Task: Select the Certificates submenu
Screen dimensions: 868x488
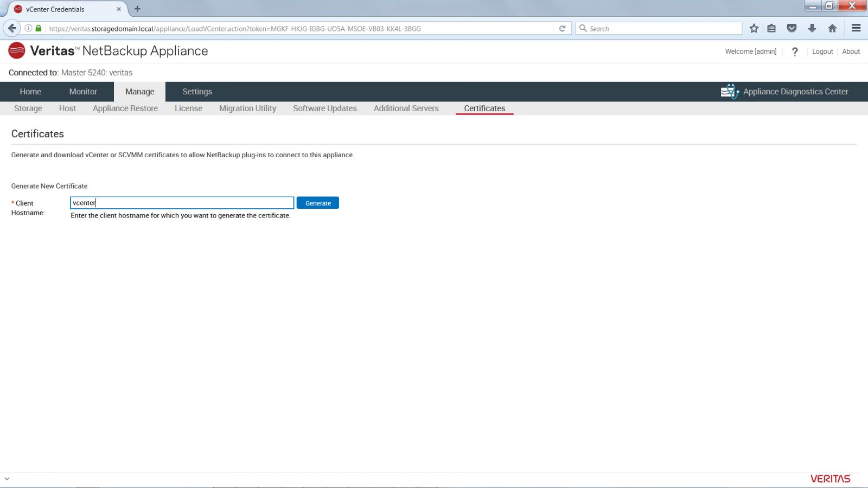Action: point(484,108)
